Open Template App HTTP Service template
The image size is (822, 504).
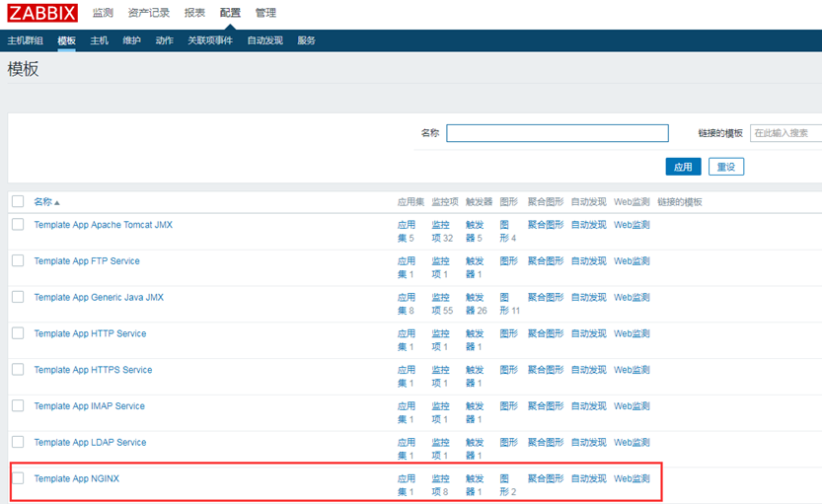90,333
